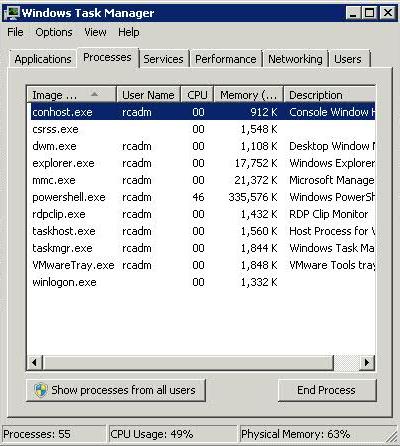Open the File menu
Image resolution: width=400 pixels, height=446 pixels.
tap(15, 32)
